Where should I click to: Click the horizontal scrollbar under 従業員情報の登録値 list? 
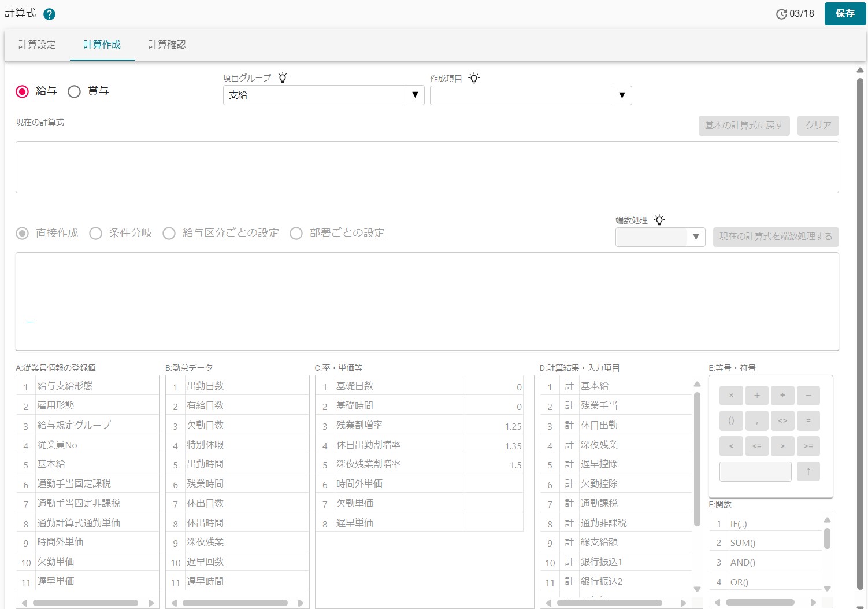pos(86,603)
